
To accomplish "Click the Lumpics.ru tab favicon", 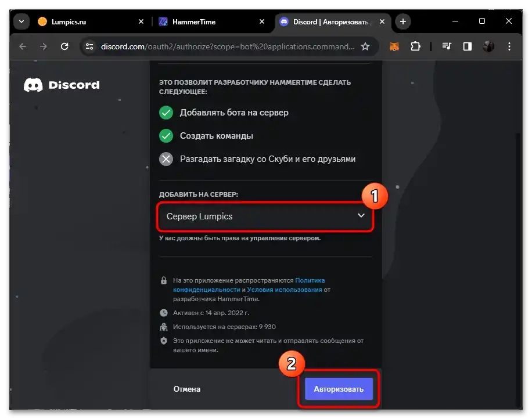I will 42,21.
